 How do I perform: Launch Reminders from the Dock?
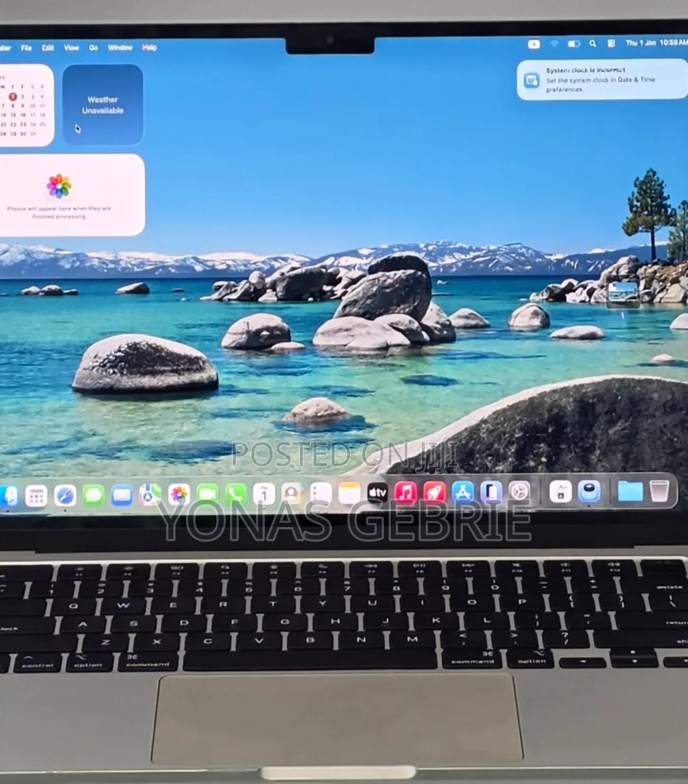pyautogui.click(x=320, y=493)
